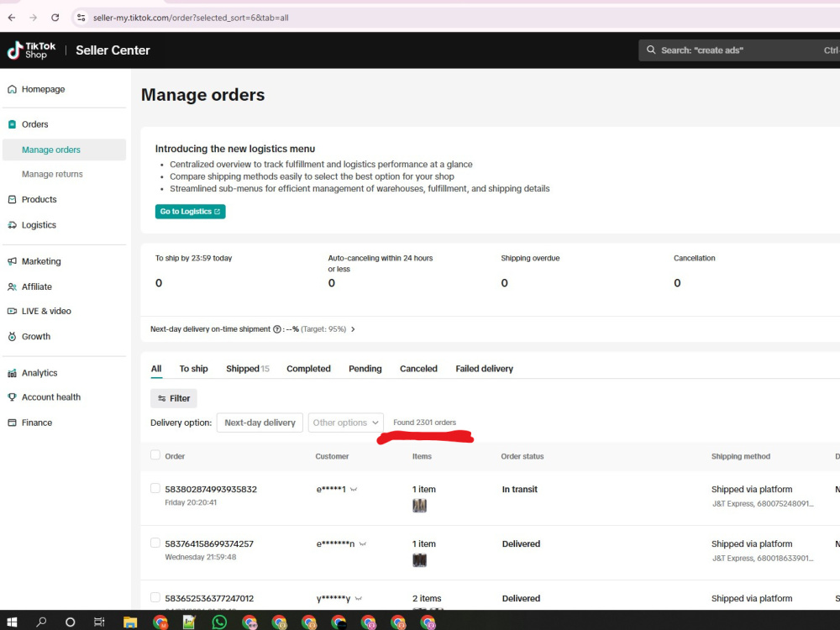
Task: Expand Other options dropdown
Action: coord(345,423)
